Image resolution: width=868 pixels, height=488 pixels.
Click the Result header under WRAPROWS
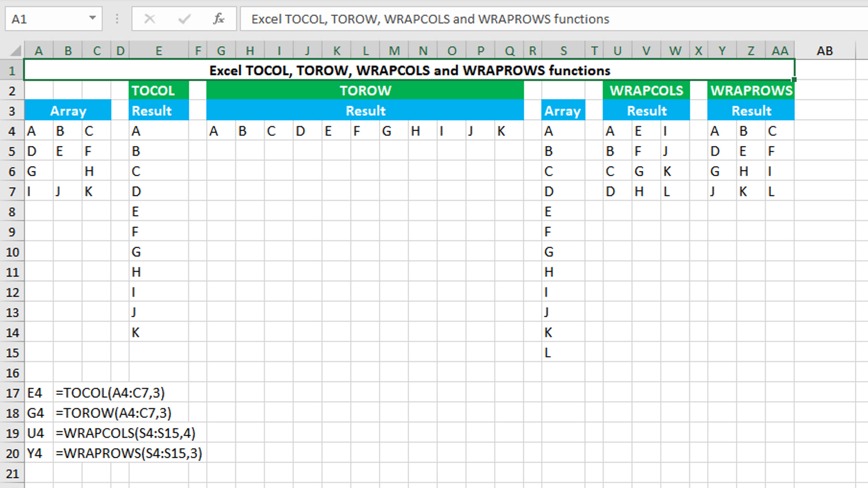(x=751, y=111)
